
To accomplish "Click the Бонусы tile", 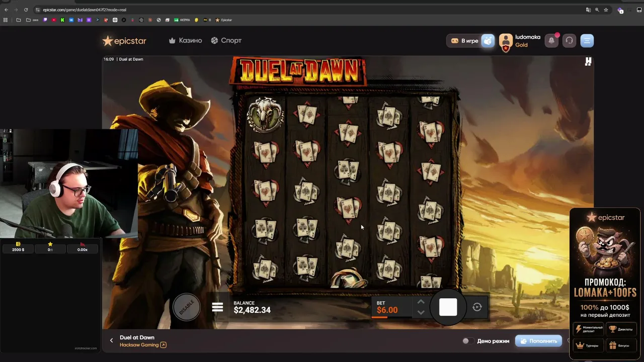I will [621, 345].
